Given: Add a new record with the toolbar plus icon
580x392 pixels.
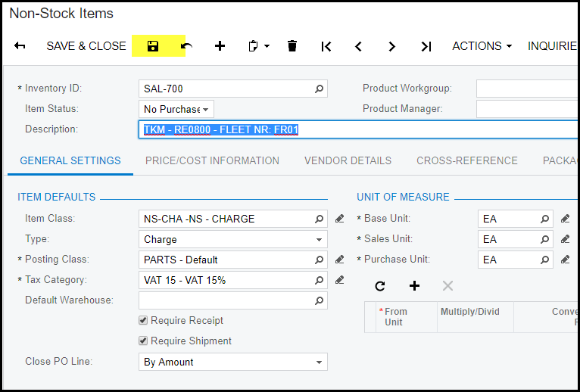Looking at the screenshot, I should point(220,46).
